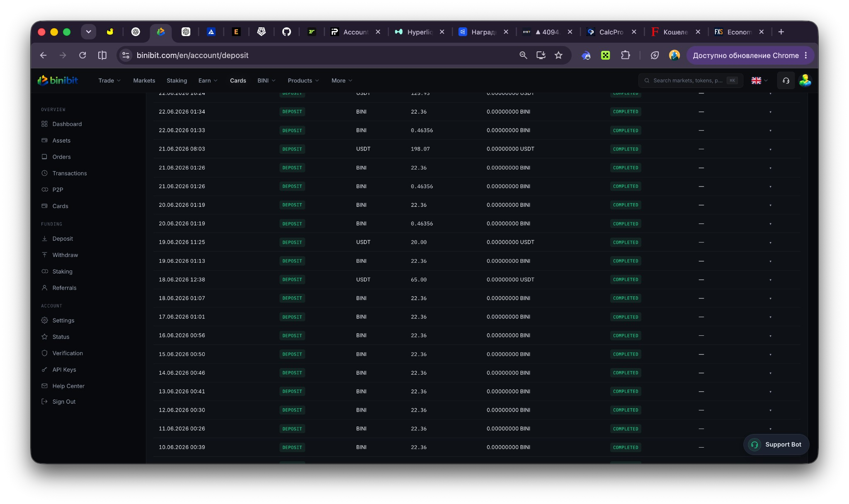Image resolution: width=849 pixels, height=504 pixels.
Task: Open Cards in top navigation
Action: pyautogui.click(x=238, y=80)
